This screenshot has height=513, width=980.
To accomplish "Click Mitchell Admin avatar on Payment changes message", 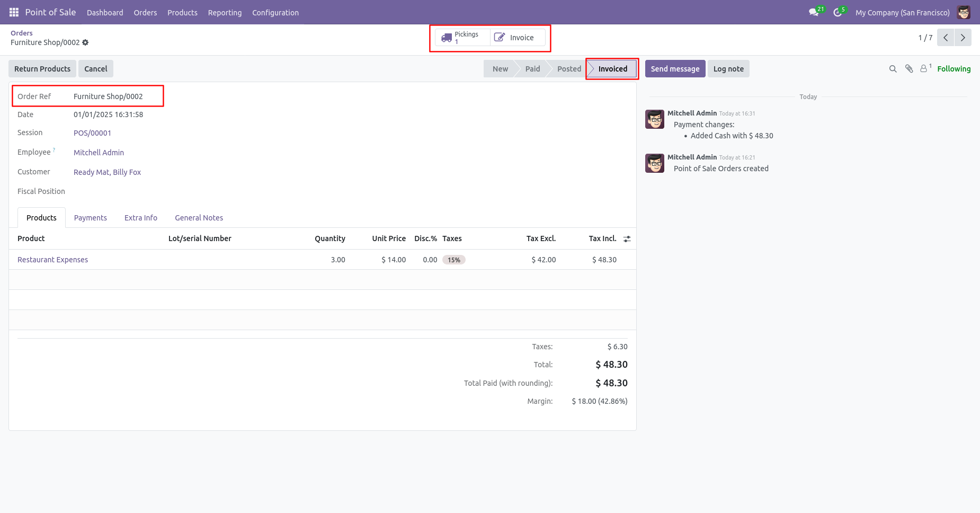I will pyautogui.click(x=655, y=119).
